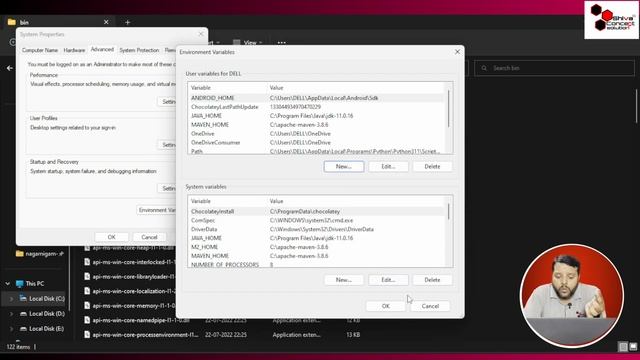
Task: Select api-ms-win-core-memory file
Action: (x=130, y=306)
